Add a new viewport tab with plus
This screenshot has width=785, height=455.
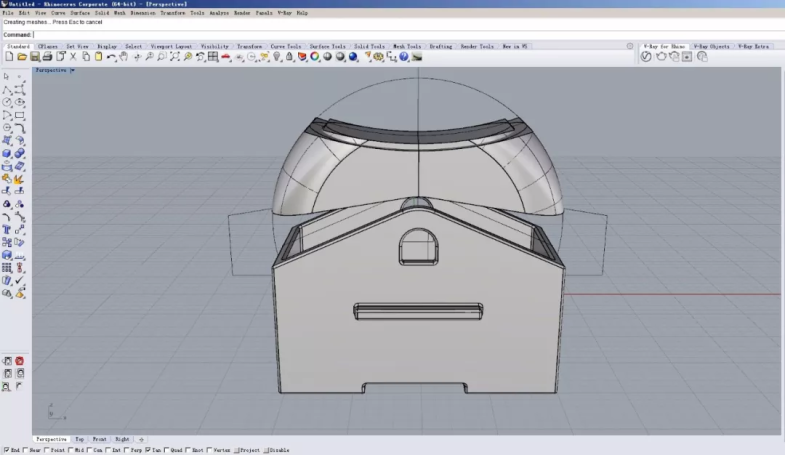141,439
